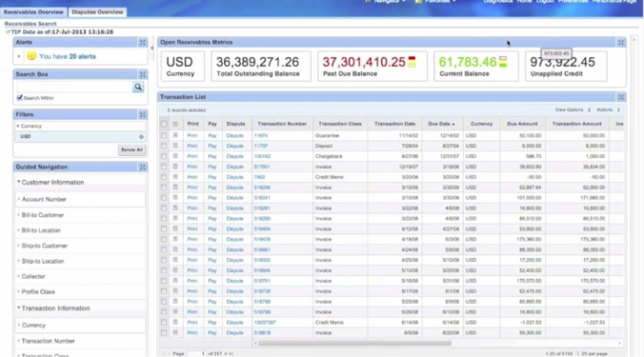
Task: Collapse the Alerts panel using its header icon
Action: (142, 42)
